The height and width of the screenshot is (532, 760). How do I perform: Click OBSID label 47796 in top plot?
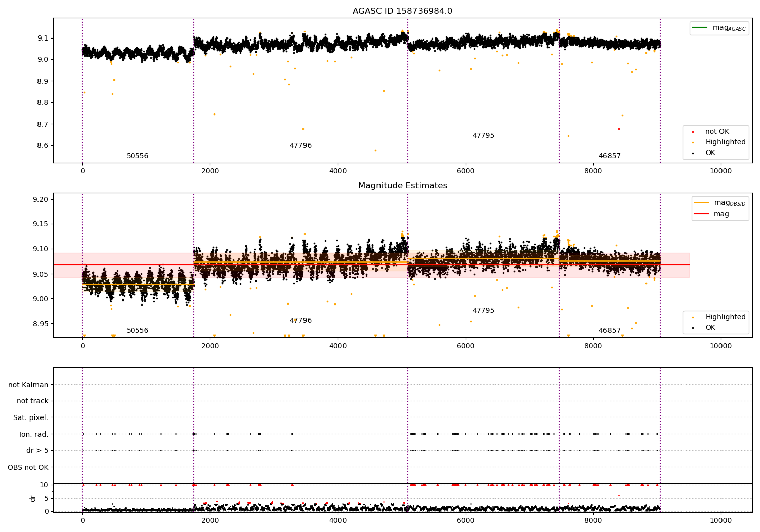(x=300, y=146)
